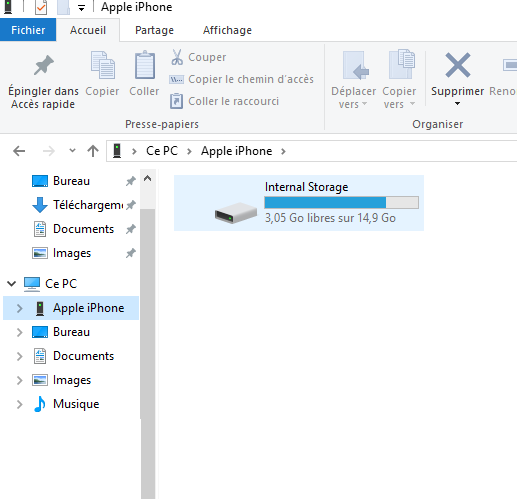517x499 pixels.
Task: Click the Déplacer vers icon
Action: coord(355,65)
